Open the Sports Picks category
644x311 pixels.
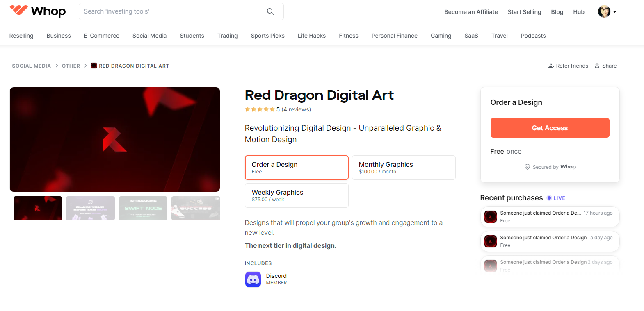coord(268,36)
